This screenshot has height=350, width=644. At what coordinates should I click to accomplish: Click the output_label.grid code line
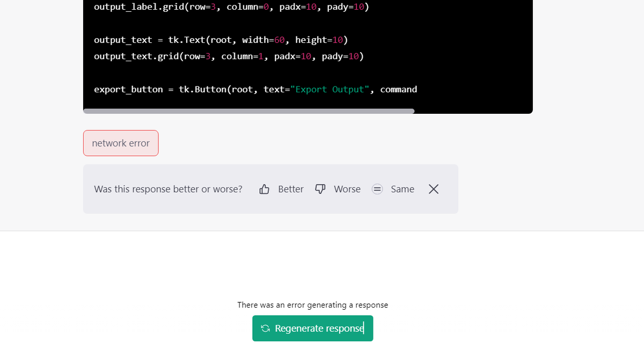tap(231, 7)
